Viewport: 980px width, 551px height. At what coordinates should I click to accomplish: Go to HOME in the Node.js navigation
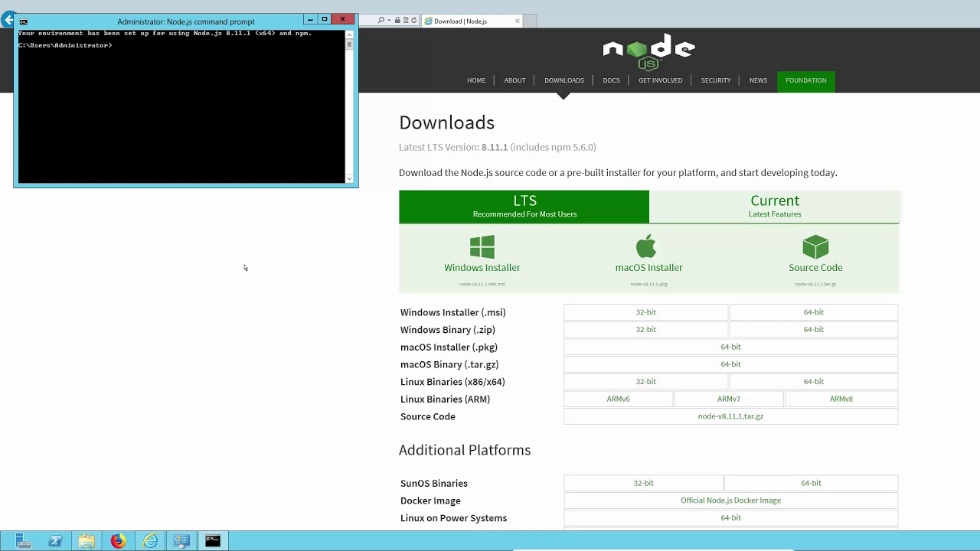pyautogui.click(x=476, y=80)
